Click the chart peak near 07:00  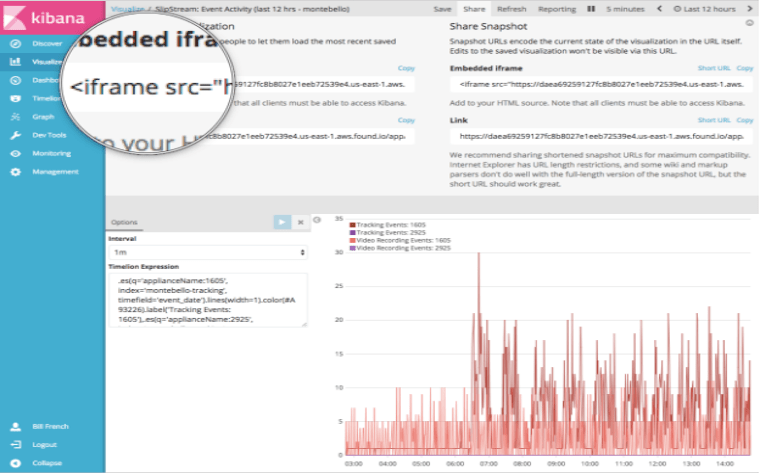[x=479, y=253]
